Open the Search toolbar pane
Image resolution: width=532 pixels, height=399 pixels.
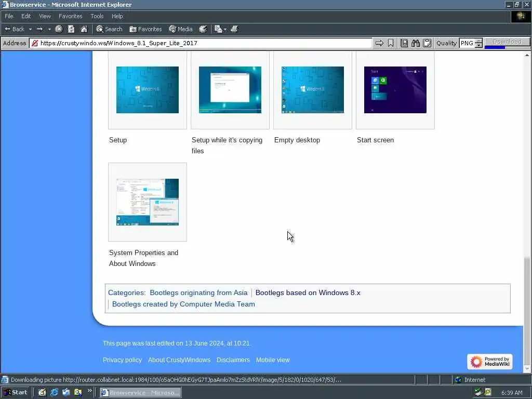(x=109, y=29)
